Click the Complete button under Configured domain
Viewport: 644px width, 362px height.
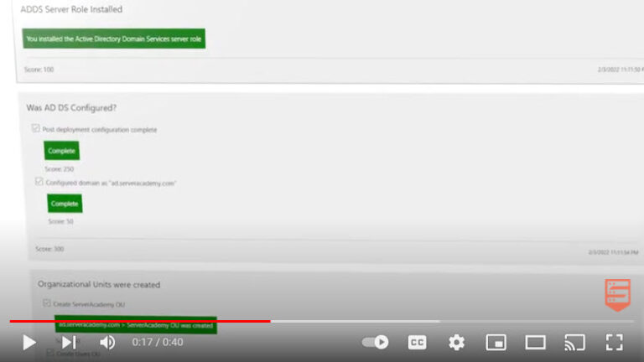point(65,204)
